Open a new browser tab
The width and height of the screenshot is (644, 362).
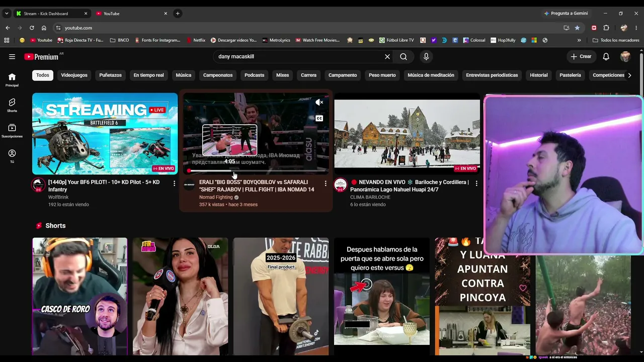178,14
